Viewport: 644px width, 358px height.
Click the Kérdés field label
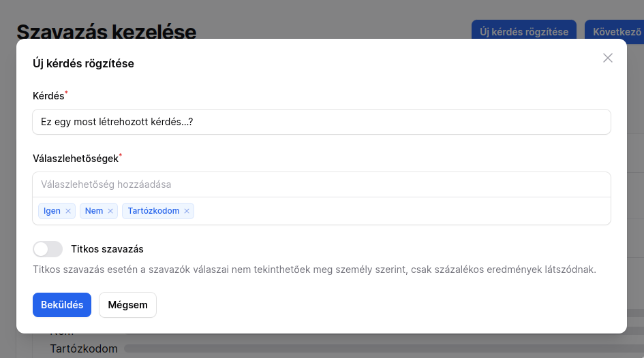[48, 96]
